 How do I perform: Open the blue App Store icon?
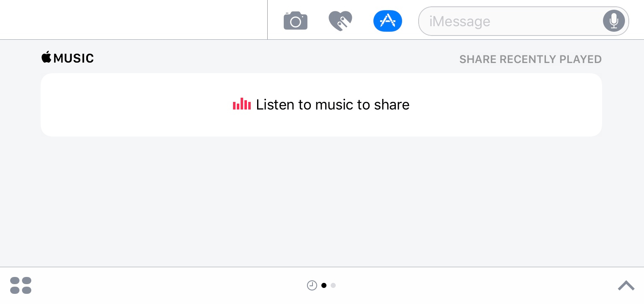click(387, 21)
